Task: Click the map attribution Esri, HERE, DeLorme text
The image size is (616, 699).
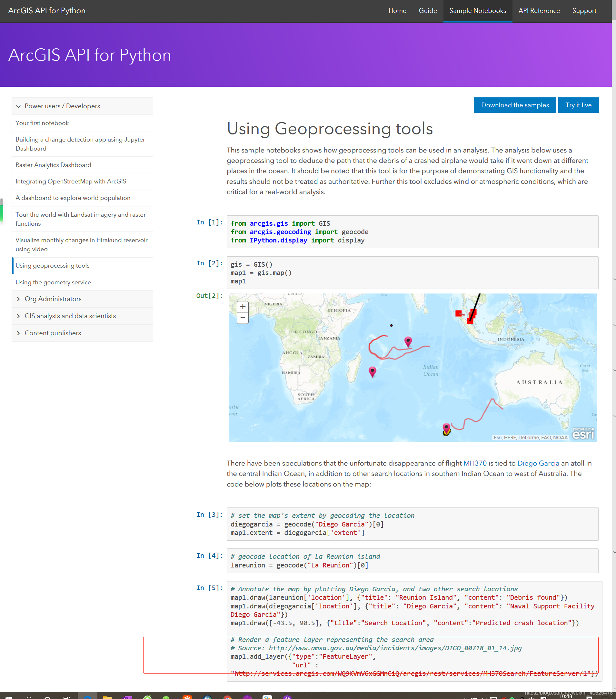Action: pyautogui.click(x=530, y=438)
